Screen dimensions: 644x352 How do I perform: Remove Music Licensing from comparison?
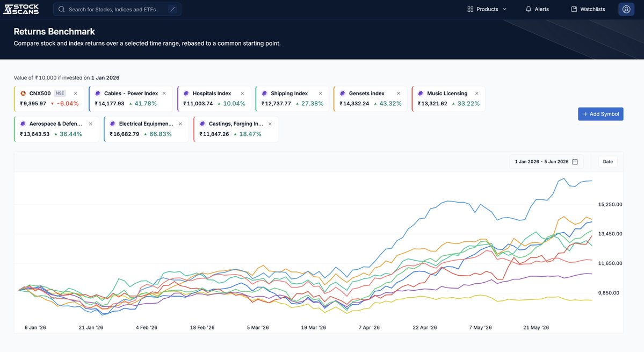pos(477,93)
